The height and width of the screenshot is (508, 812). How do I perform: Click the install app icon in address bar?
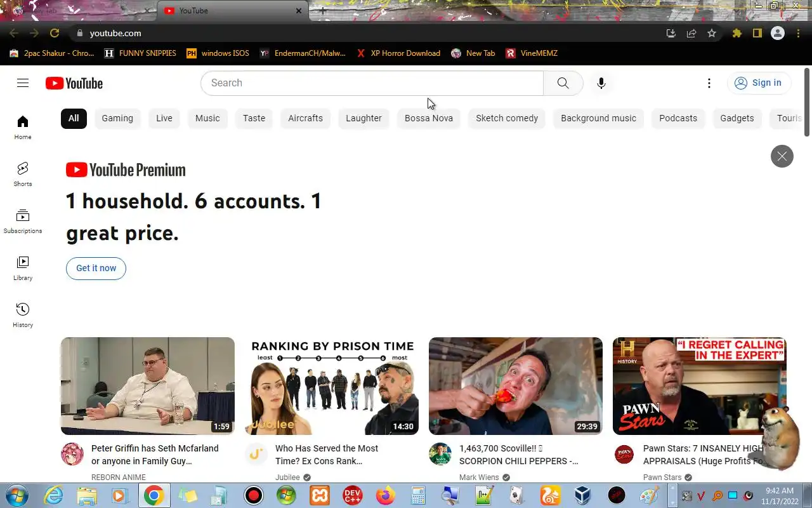click(x=671, y=33)
